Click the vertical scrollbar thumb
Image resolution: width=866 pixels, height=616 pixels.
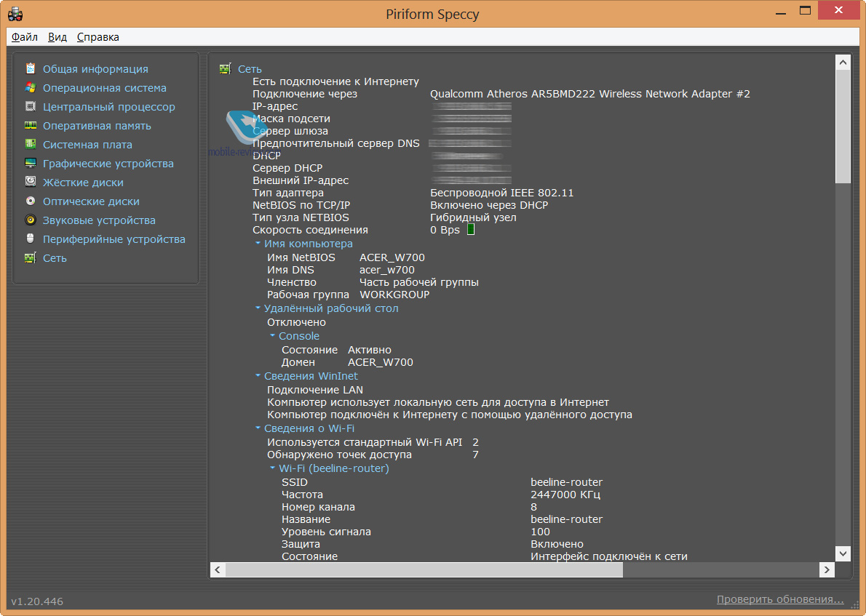[x=843, y=127]
